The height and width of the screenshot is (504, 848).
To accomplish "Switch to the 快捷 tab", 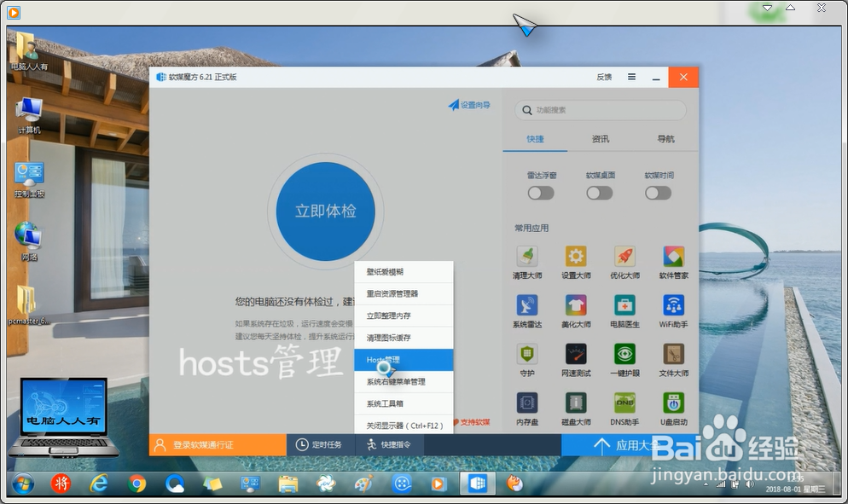I will pyautogui.click(x=535, y=139).
